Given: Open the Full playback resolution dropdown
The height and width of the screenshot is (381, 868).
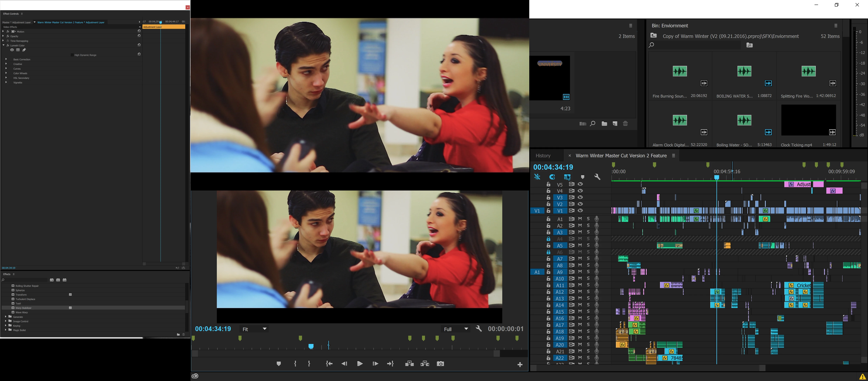Looking at the screenshot, I should coord(456,329).
